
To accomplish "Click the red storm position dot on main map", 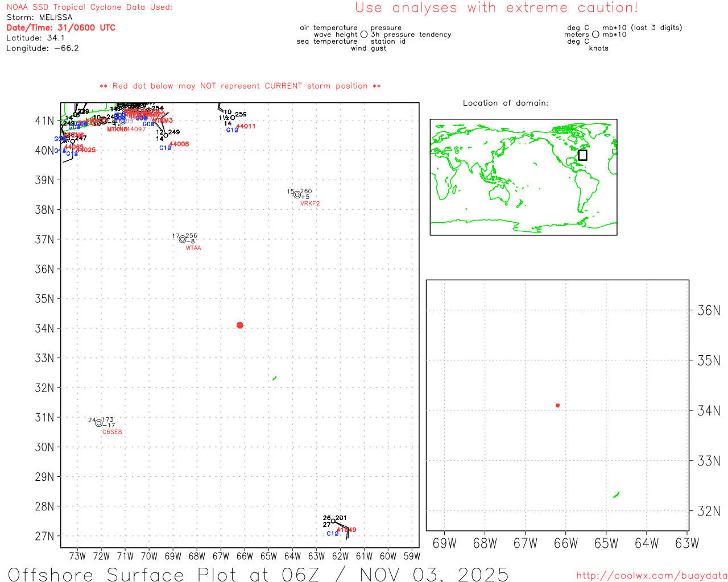I will [239, 325].
